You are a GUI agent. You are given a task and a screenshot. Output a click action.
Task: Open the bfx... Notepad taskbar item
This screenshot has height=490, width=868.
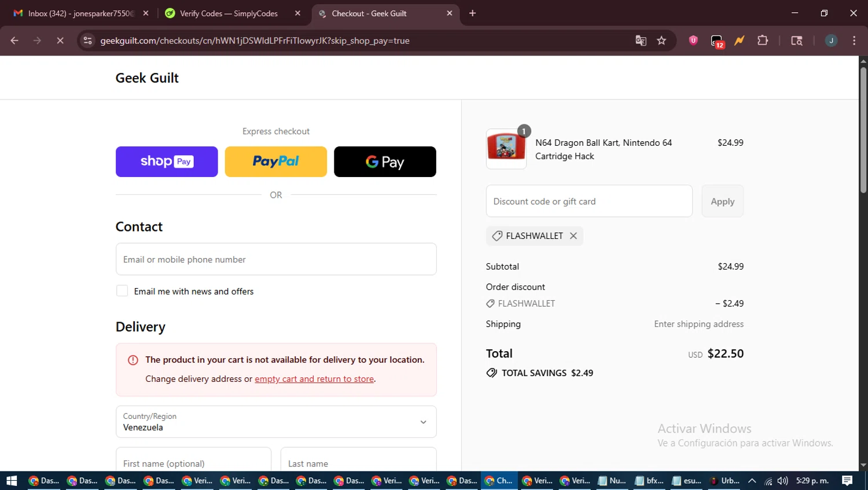649,481
